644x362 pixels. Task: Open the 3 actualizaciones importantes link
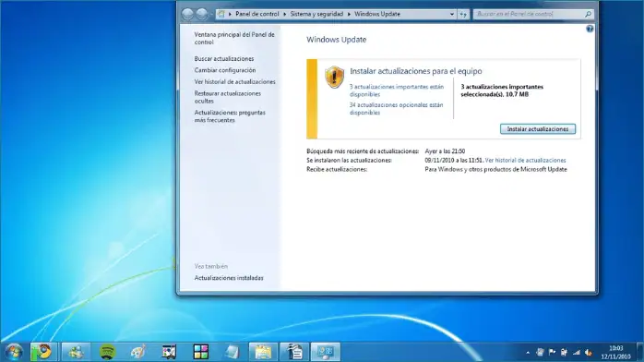(x=397, y=90)
